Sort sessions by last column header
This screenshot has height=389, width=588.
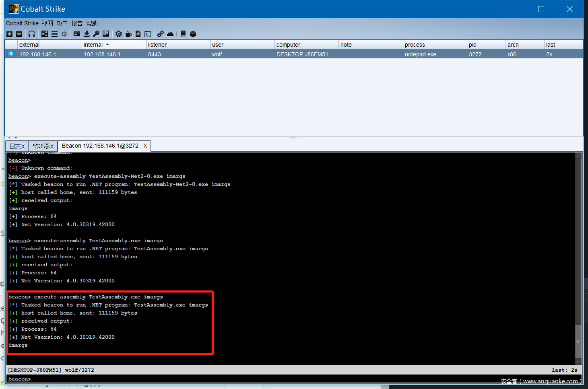point(563,45)
